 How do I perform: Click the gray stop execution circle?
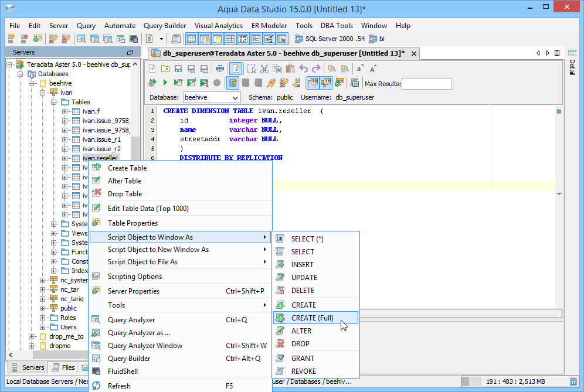pos(217,83)
